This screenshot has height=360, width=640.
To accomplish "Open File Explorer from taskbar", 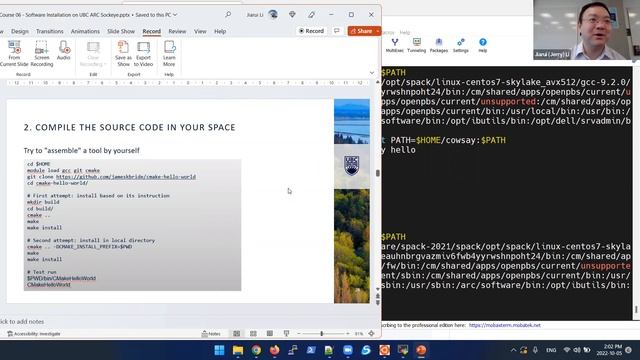I will [x=238, y=350].
